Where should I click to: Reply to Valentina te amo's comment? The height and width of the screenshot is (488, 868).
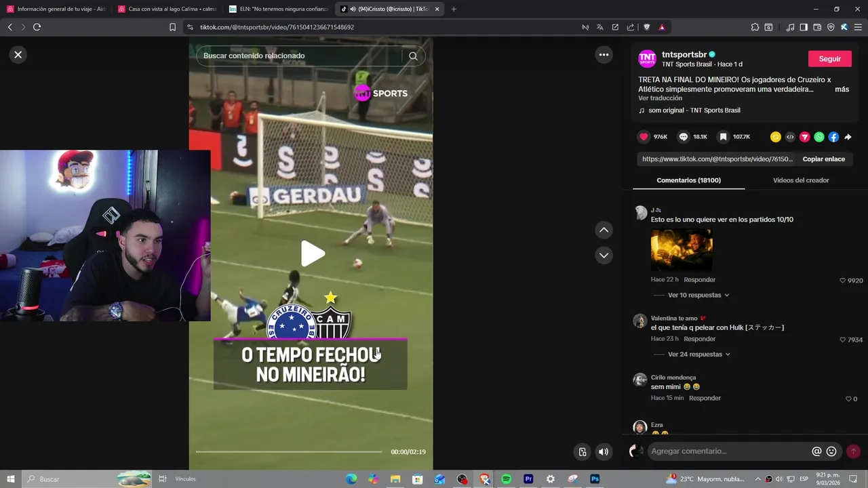pyautogui.click(x=699, y=339)
